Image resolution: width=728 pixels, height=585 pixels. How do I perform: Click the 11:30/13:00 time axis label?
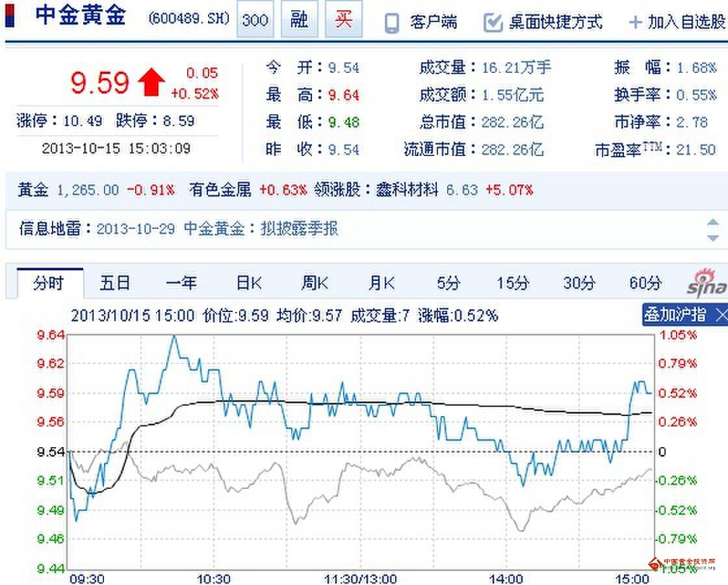[x=360, y=579]
